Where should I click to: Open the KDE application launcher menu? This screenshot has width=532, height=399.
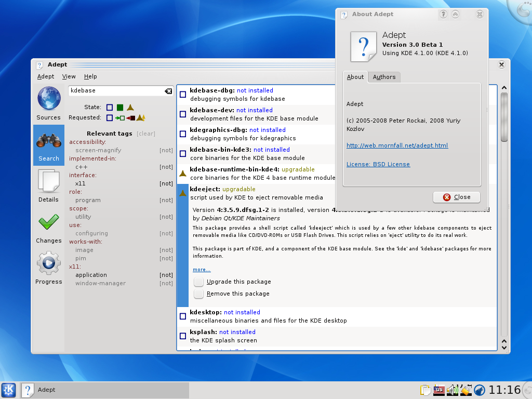click(9, 390)
